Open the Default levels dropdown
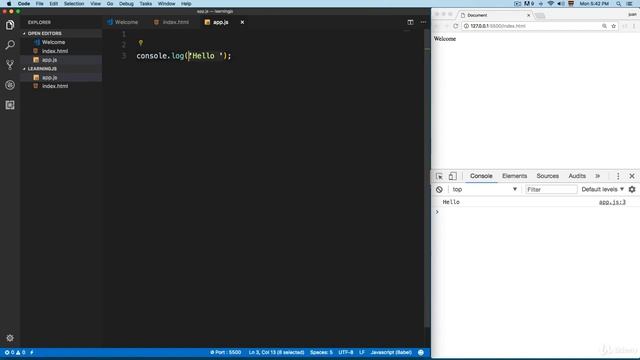Image resolution: width=640 pixels, height=360 pixels. click(x=602, y=189)
